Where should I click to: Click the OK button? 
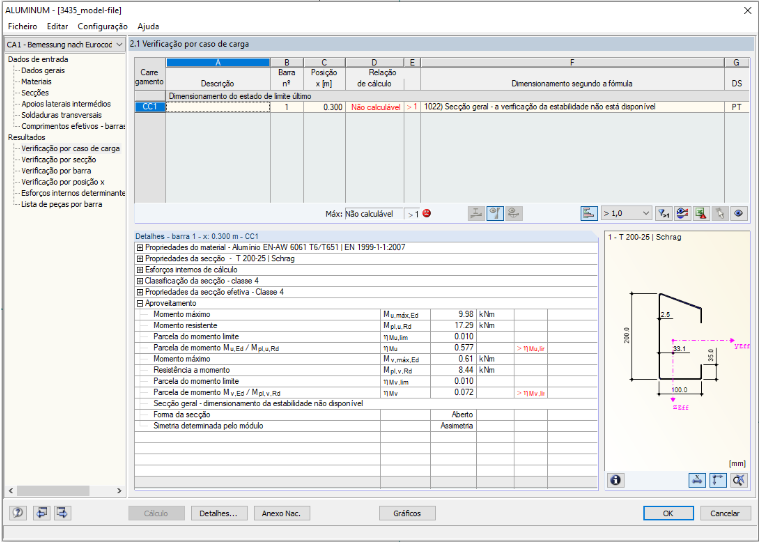(668, 513)
